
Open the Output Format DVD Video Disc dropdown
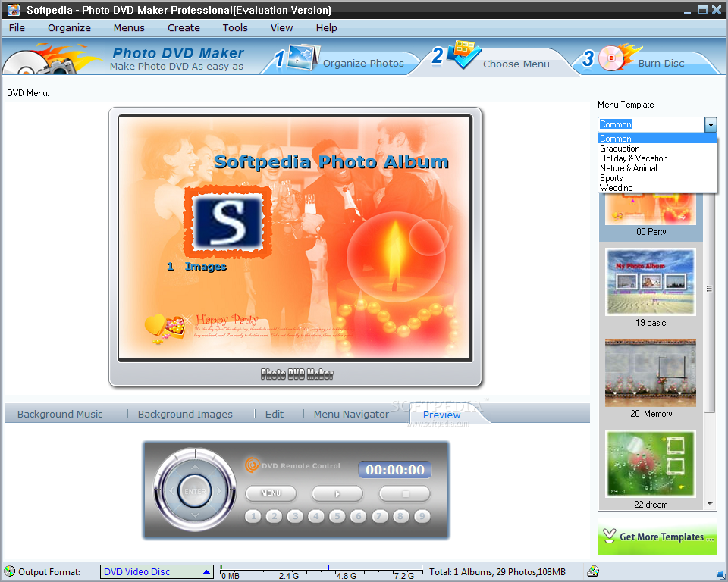tap(157, 572)
